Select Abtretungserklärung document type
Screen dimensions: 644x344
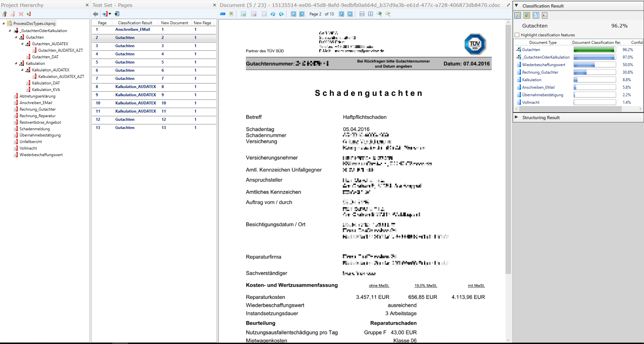(x=37, y=96)
